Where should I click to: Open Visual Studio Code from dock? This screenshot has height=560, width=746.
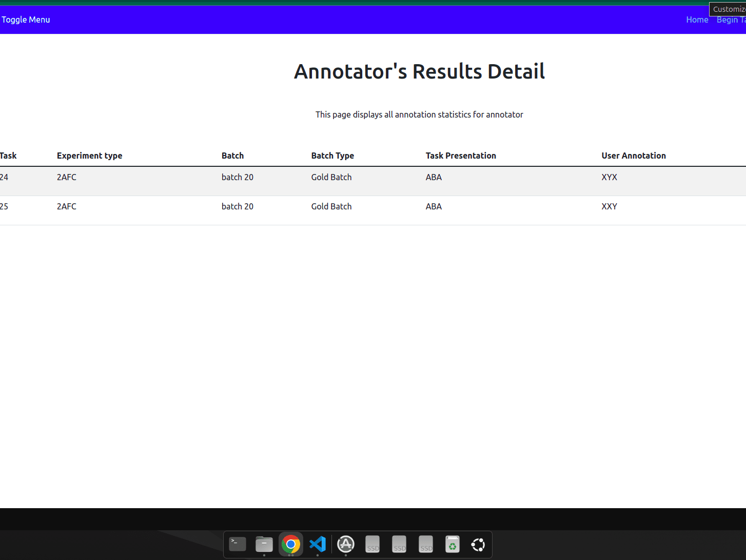point(318,544)
